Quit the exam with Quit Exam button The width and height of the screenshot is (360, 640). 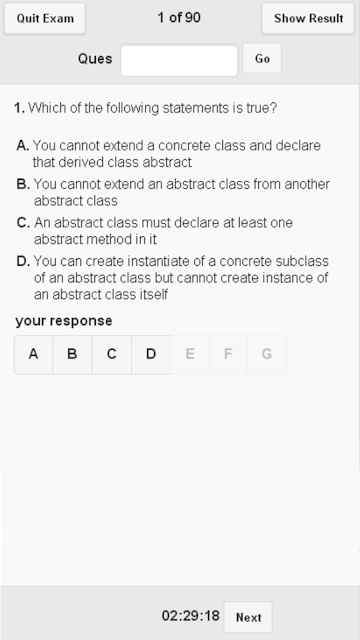[x=45, y=18]
